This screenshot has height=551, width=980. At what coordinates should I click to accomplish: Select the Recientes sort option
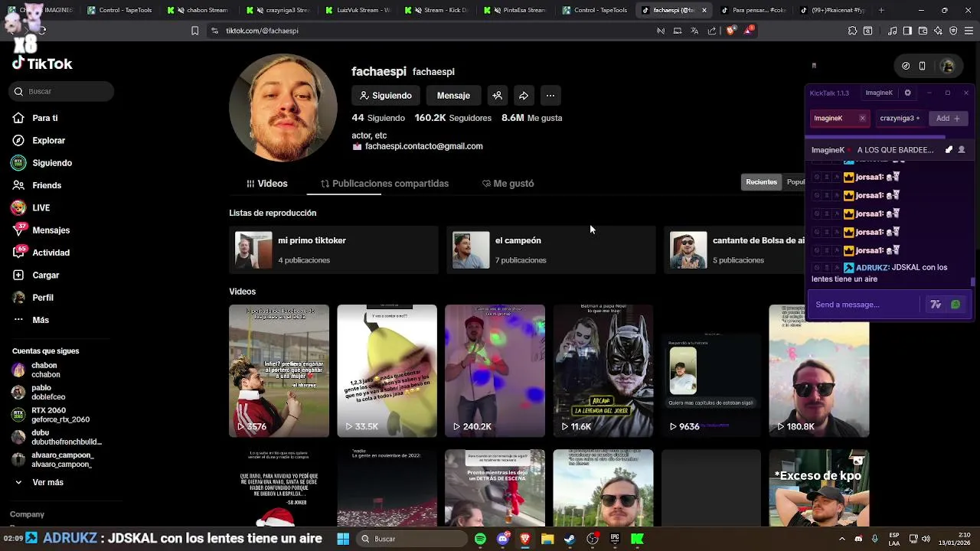point(761,182)
